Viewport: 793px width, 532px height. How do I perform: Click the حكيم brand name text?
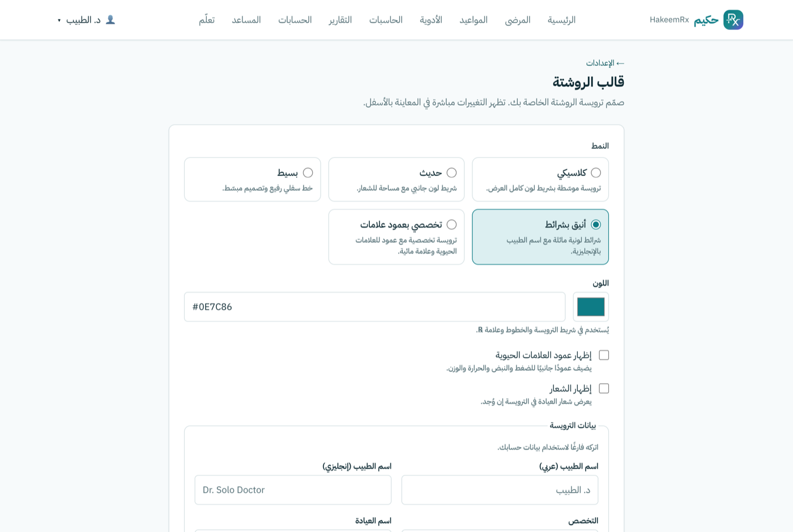tap(706, 20)
